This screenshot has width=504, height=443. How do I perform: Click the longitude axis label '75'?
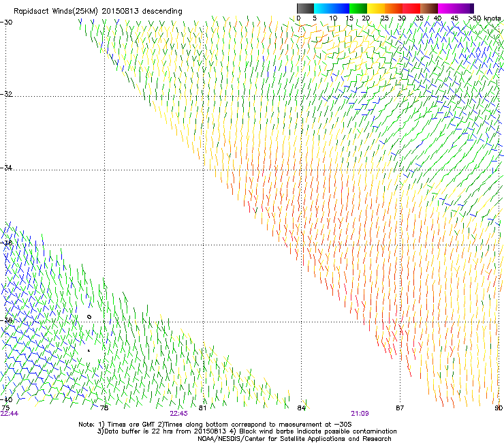[5, 408]
